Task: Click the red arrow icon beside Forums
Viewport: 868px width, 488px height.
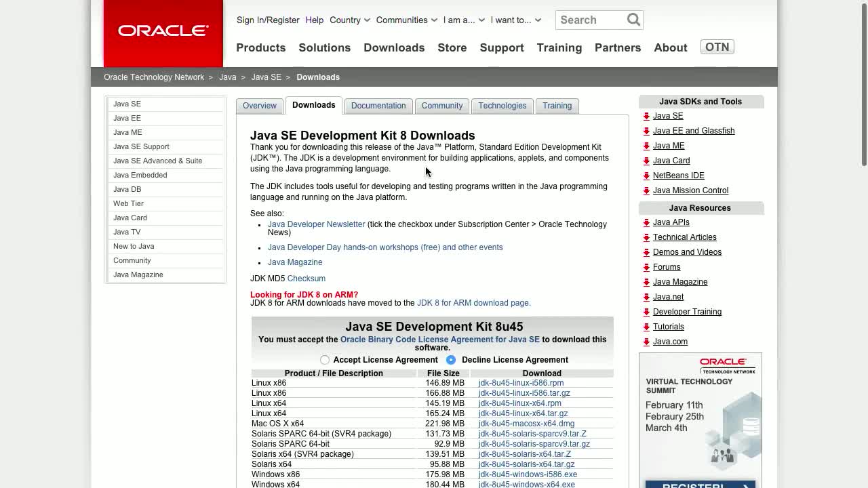Action: 646,267
